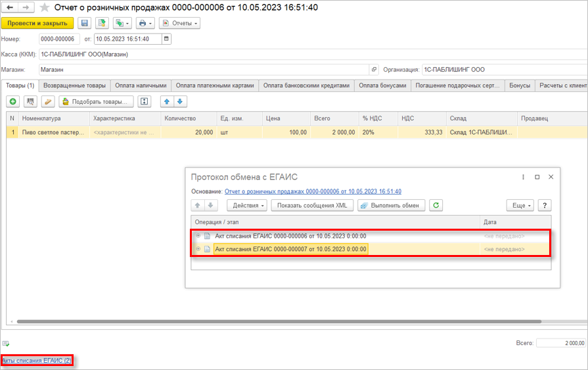Click the Провести и закрыть button
Image resolution: width=588 pixels, height=370 pixels.
pos(37,23)
